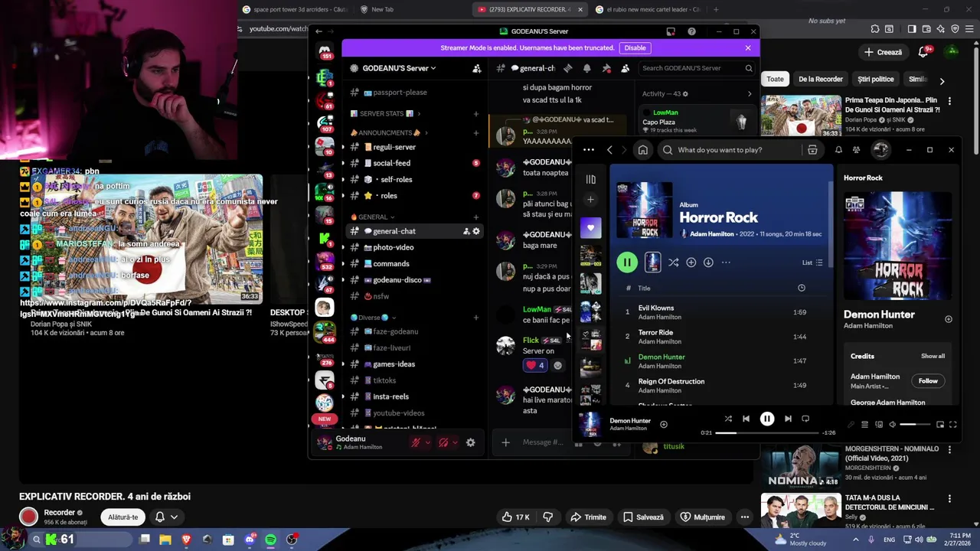Open the Spotify profile avatar menu
This screenshot has height=551, width=980.
[881, 150]
